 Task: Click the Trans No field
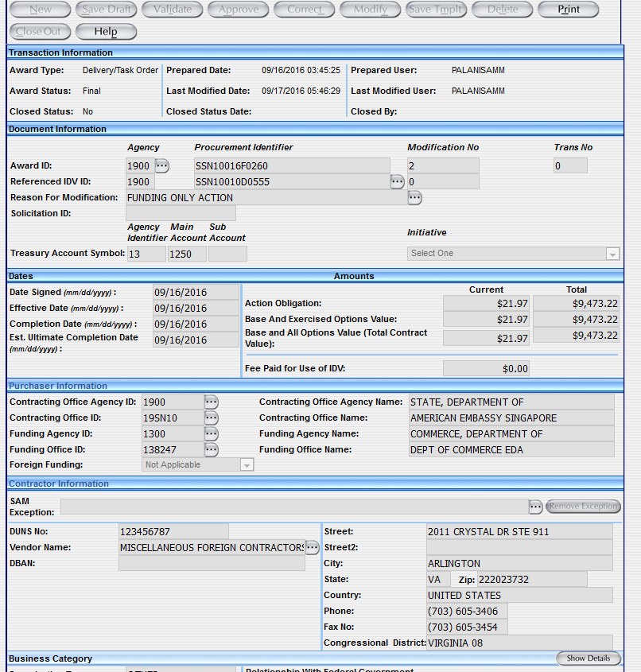(570, 166)
